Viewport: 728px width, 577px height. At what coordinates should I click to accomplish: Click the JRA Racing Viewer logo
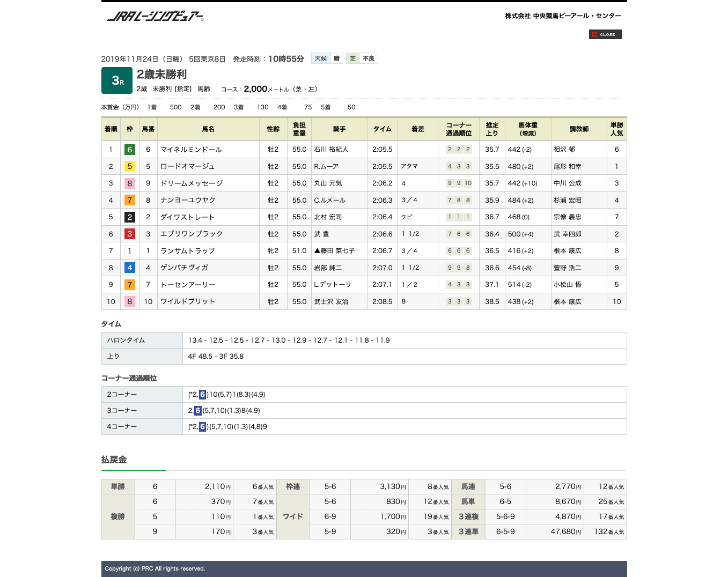[156, 17]
